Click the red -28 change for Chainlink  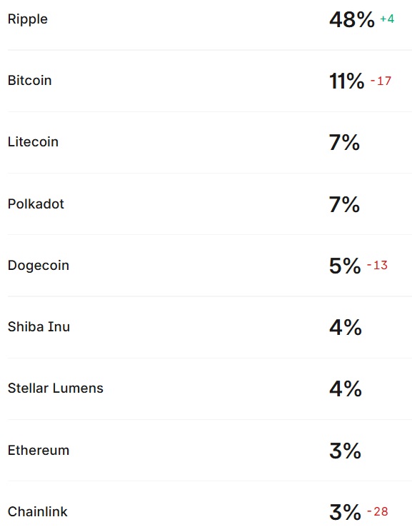tap(378, 511)
